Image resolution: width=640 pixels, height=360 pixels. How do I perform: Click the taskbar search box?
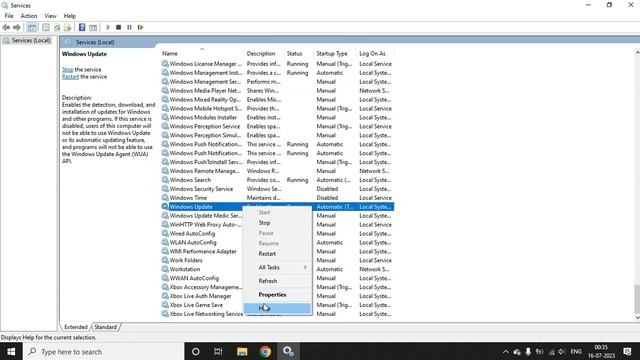(x=103, y=351)
